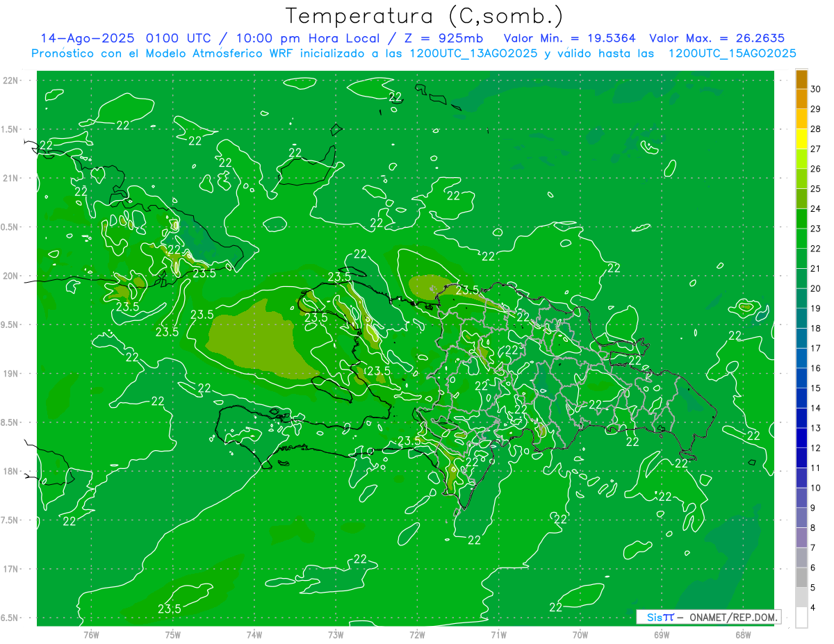Click the colorbar legend label '15'
Viewport: 834px width, 644px height.
[x=816, y=388]
